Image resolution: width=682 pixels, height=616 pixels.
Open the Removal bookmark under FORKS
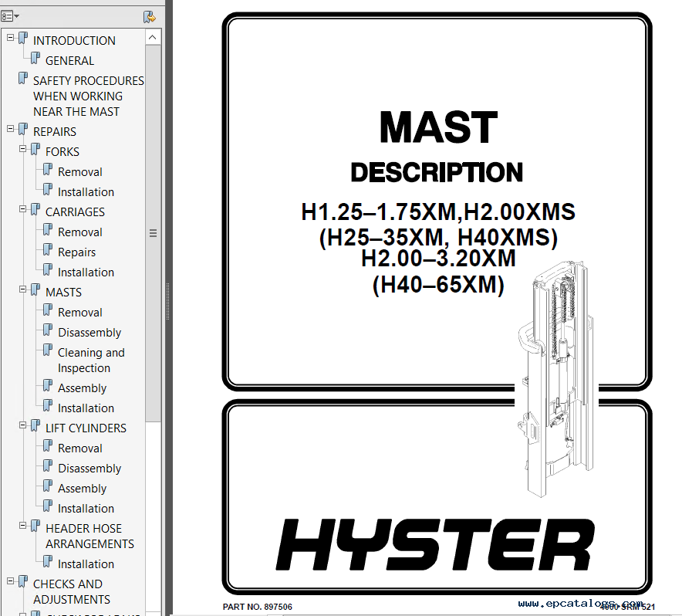tap(80, 172)
